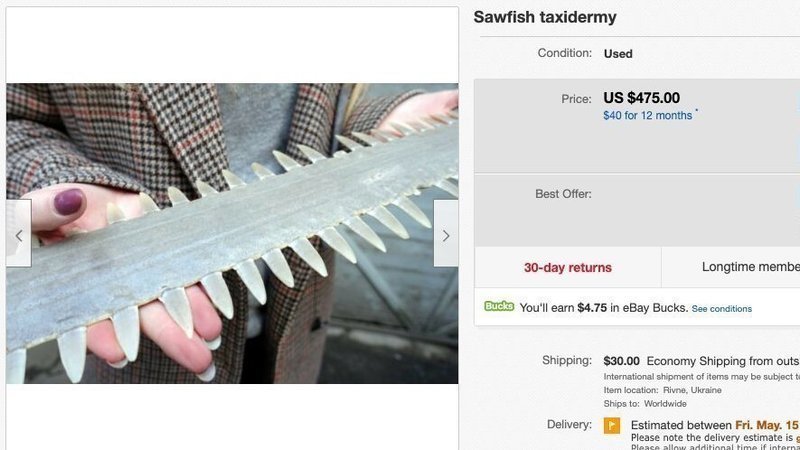This screenshot has width=800, height=450.
Task: Click the Best Offer label
Action: click(x=563, y=194)
